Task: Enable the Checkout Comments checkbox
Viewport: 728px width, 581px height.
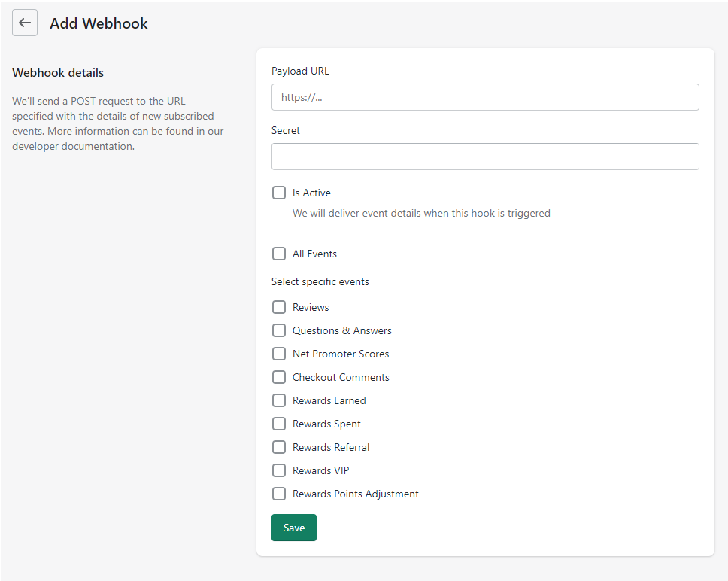Action: click(279, 377)
